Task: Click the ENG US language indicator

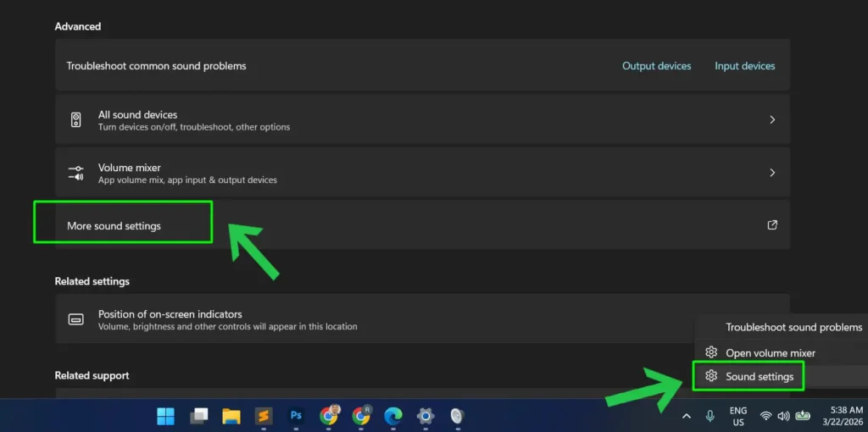Action: (x=738, y=416)
